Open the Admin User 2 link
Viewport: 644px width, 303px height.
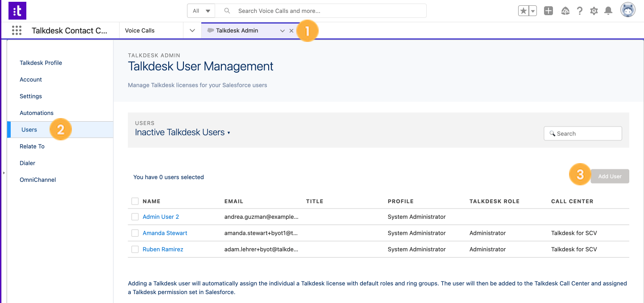(161, 217)
